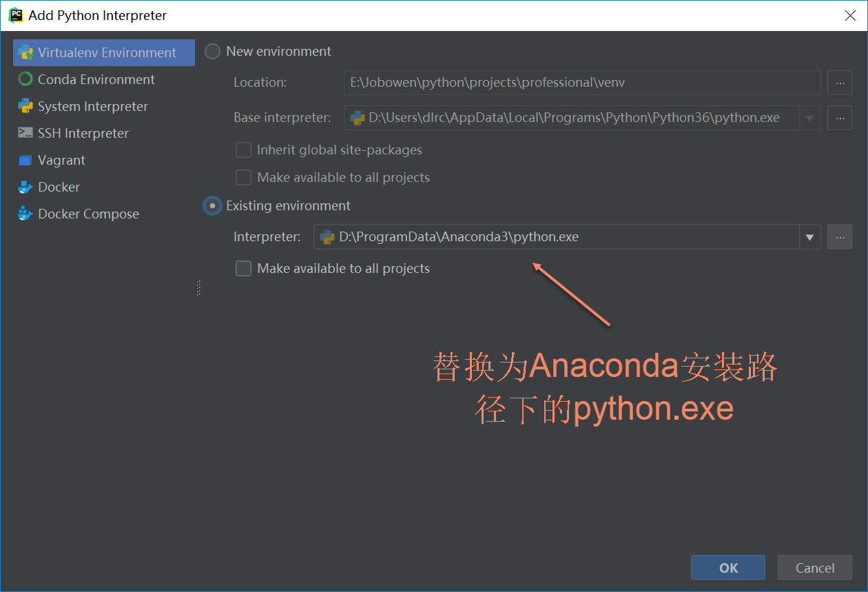Browse for interpreter using the ellipsis button
Screen dimensions: 868x592
tap(839, 237)
